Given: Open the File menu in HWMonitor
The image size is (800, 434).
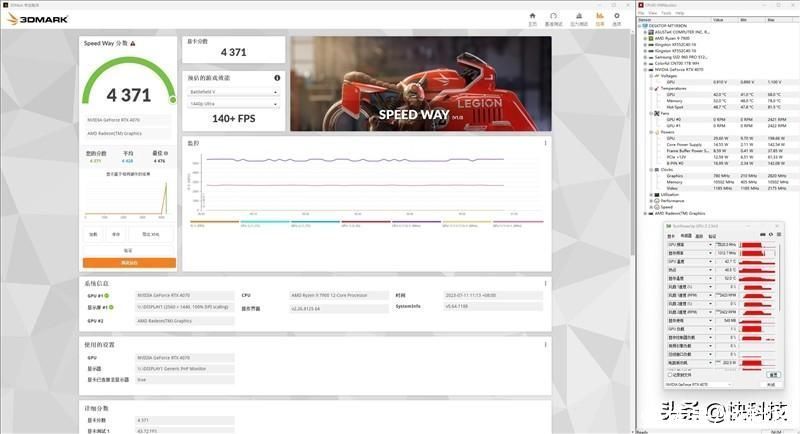Looking at the screenshot, I should pos(642,13).
